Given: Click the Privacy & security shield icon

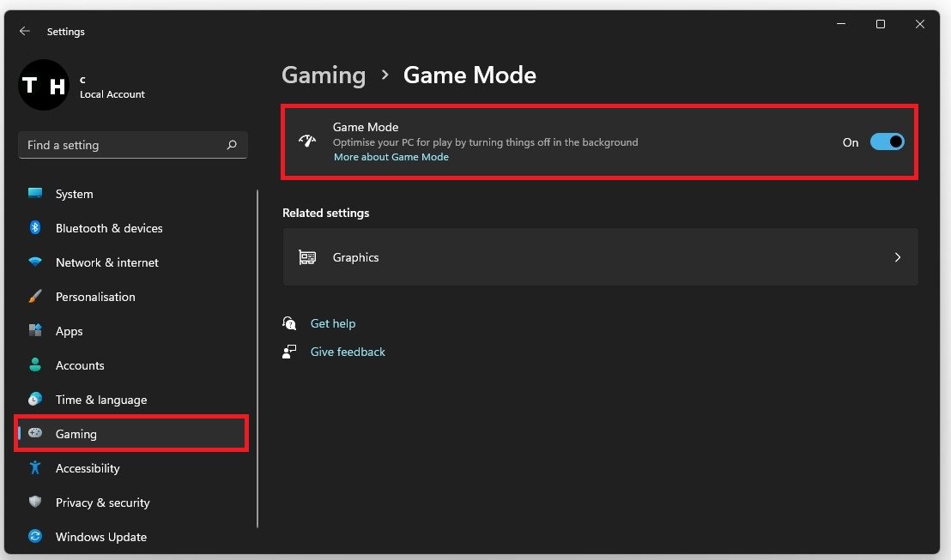Looking at the screenshot, I should pos(35,503).
